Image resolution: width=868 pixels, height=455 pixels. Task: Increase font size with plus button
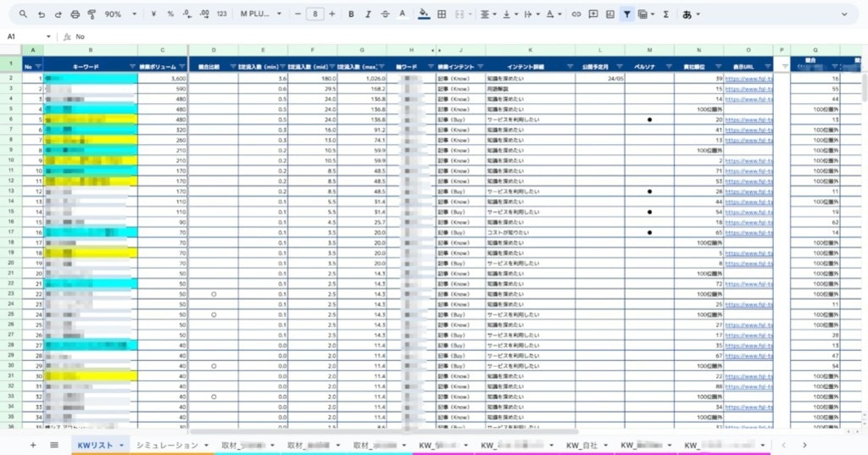point(332,14)
